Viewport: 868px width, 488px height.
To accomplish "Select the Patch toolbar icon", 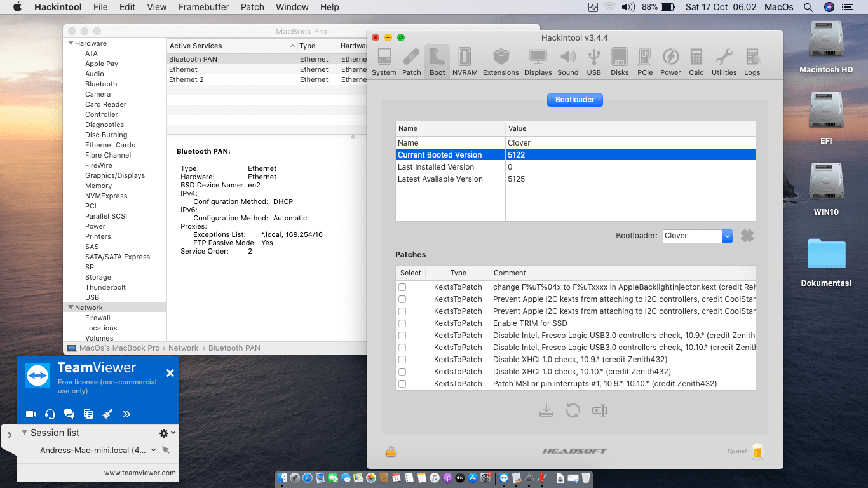I will 412,62.
